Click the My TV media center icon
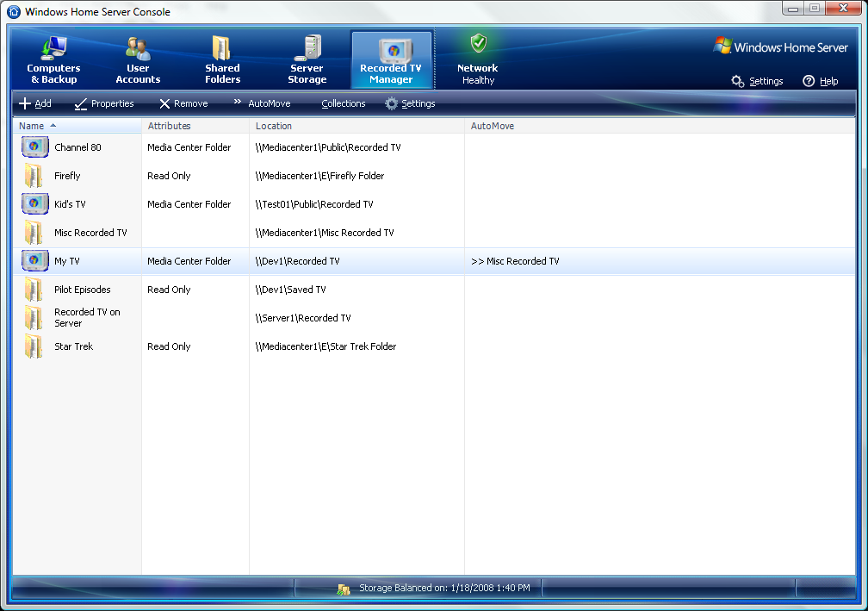Viewport: 868px width, 611px height. [x=34, y=261]
